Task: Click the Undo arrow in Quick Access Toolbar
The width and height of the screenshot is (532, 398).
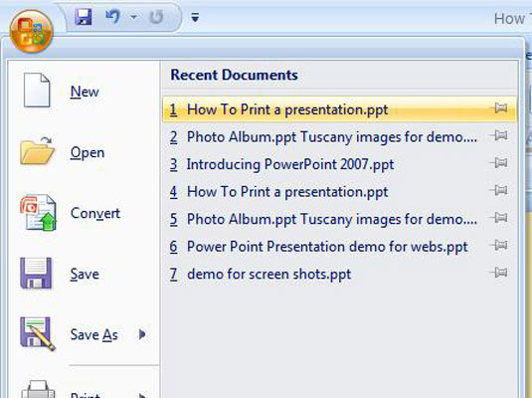Action: 113,17
